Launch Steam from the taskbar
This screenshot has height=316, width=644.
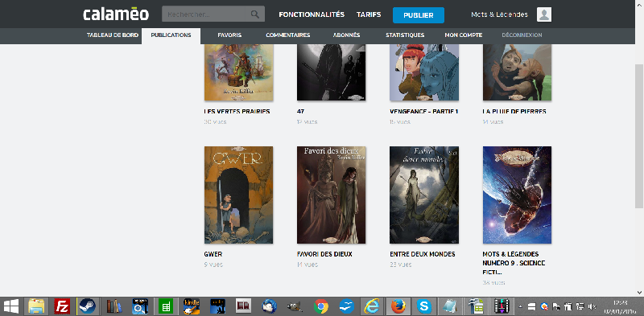[x=88, y=306]
